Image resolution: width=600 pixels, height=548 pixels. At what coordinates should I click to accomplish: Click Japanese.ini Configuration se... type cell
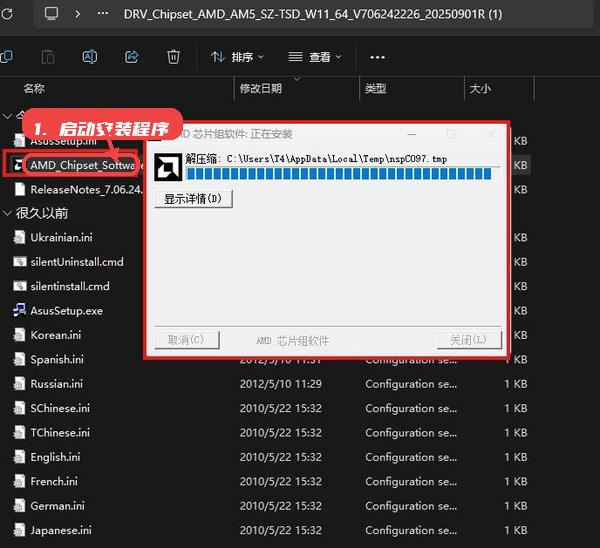pyautogui.click(x=411, y=530)
